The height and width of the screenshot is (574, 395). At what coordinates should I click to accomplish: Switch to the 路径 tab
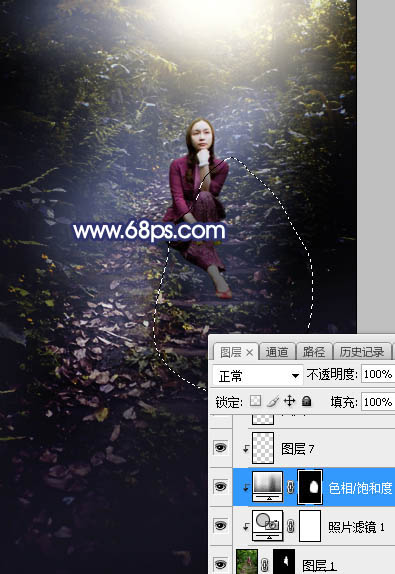click(x=314, y=352)
